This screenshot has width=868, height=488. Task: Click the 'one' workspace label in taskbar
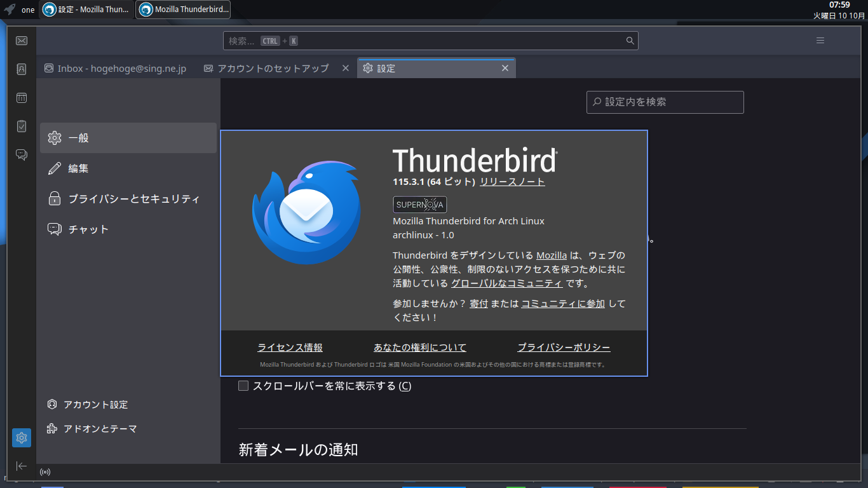pos(28,10)
